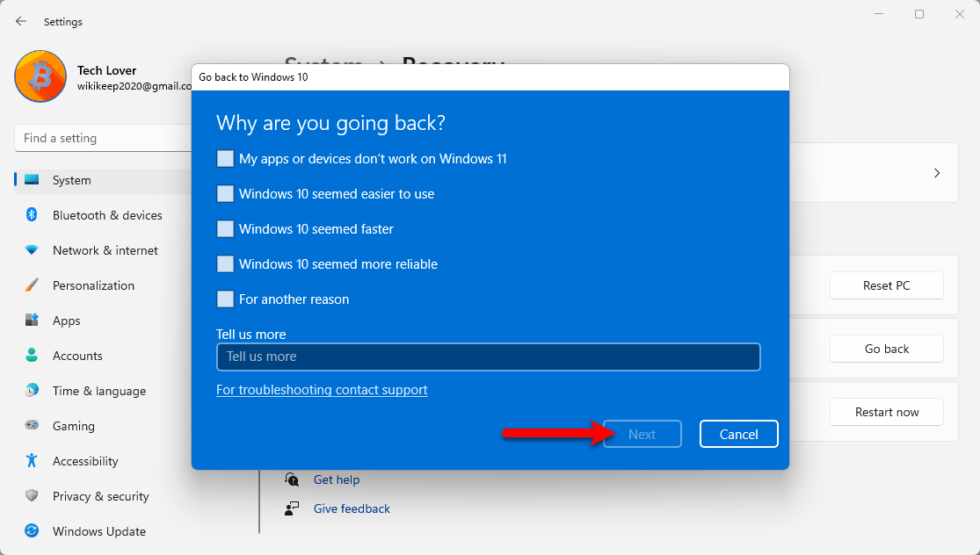
Task: Click the Reset PC button
Action: coord(886,285)
